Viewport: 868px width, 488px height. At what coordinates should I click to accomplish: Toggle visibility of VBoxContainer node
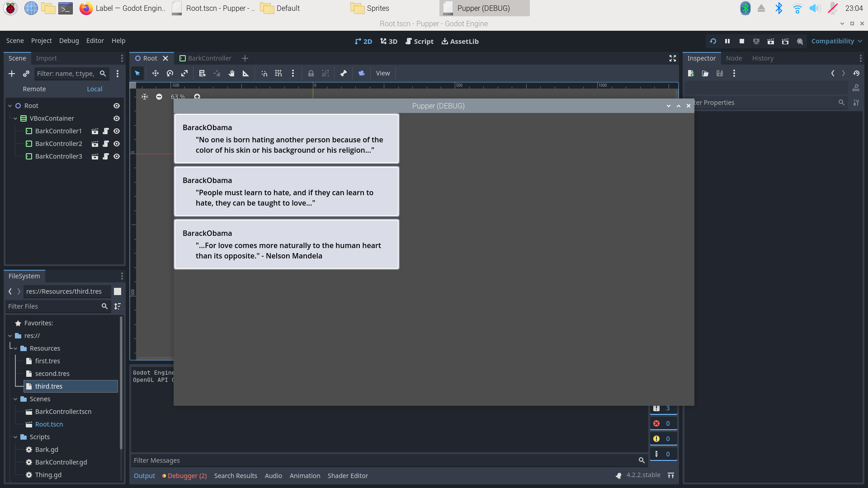[x=117, y=118]
